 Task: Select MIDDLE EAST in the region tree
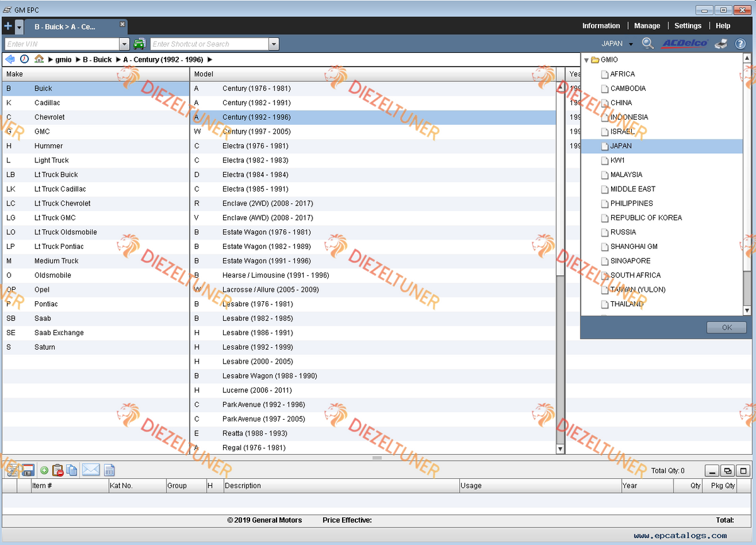coord(633,189)
